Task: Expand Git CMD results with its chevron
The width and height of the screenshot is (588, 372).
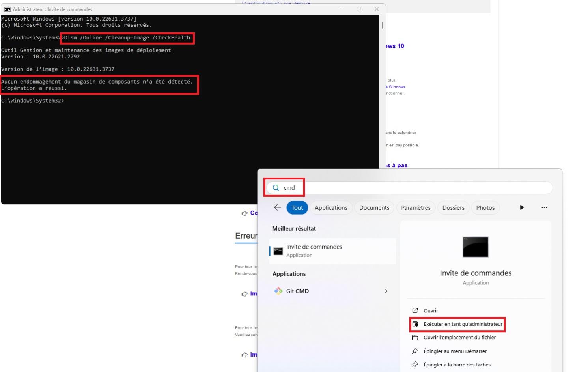Action: 386,291
